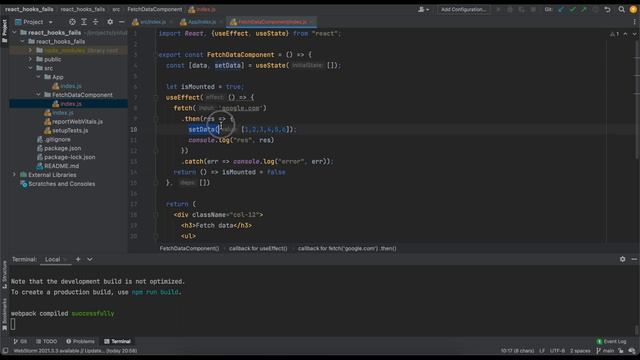Screen dimensions: 640x360
Task: Click the coverage run icon in toolbar
Action: coord(521,9)
